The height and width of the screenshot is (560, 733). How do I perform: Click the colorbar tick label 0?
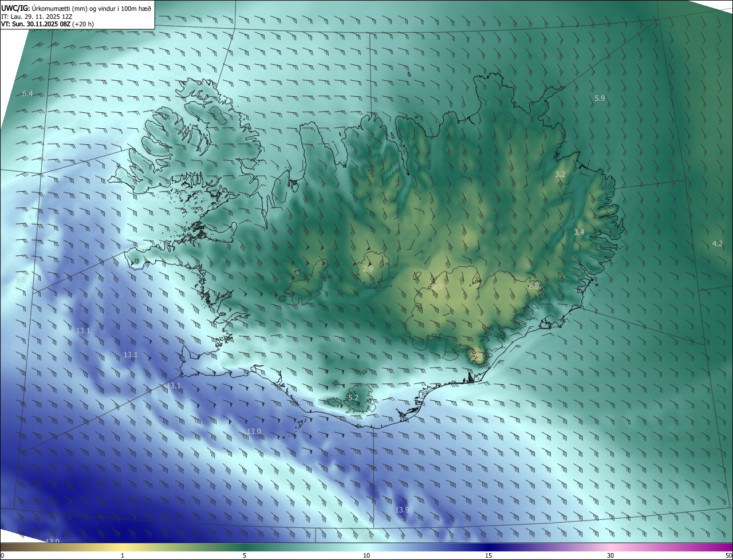click(2, 555)
